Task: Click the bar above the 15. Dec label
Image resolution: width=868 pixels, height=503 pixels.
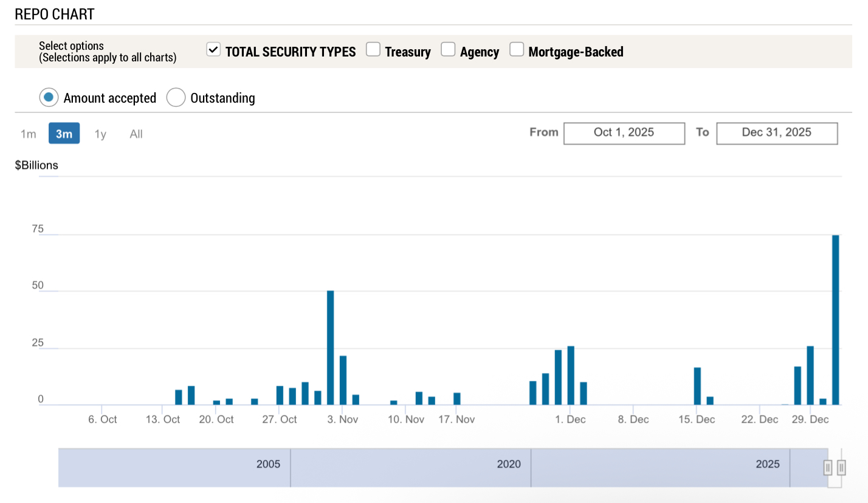Action: tap(697, 386)
